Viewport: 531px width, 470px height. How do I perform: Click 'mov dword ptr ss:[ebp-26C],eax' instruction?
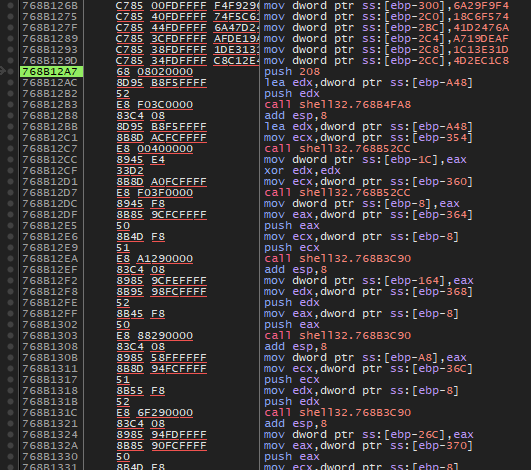point(368,435)
